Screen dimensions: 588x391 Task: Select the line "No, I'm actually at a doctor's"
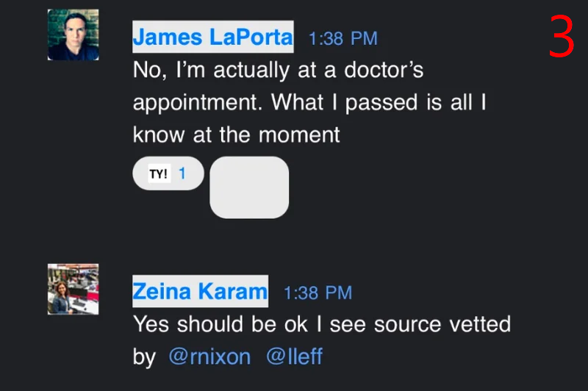(279, 71)
